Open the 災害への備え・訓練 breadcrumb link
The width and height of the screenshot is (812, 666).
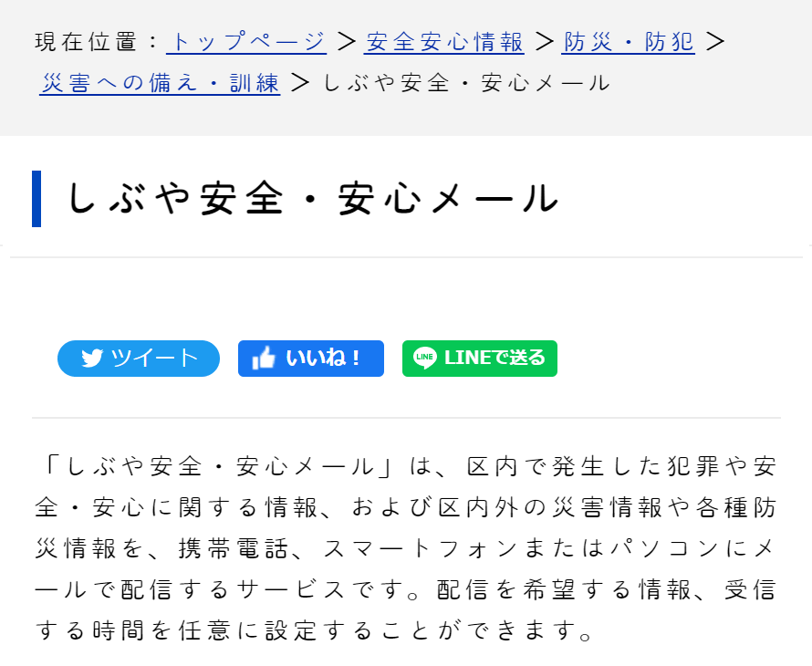coord(161,83)
